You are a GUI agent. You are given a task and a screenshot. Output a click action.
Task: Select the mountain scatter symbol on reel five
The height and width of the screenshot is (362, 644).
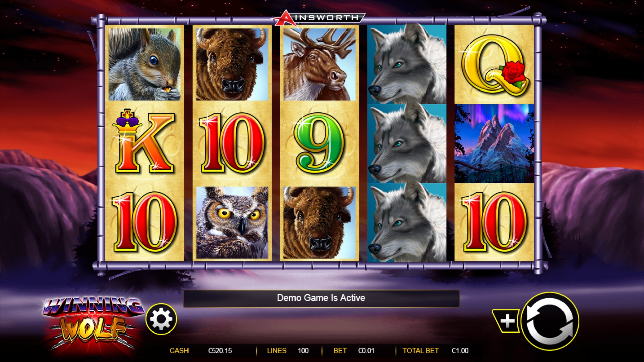point(494,143)
